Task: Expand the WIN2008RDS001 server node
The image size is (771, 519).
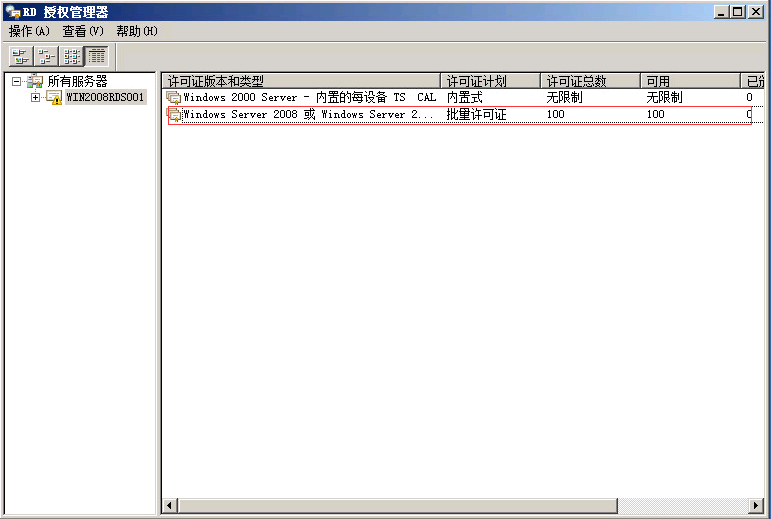Action: 35,97
